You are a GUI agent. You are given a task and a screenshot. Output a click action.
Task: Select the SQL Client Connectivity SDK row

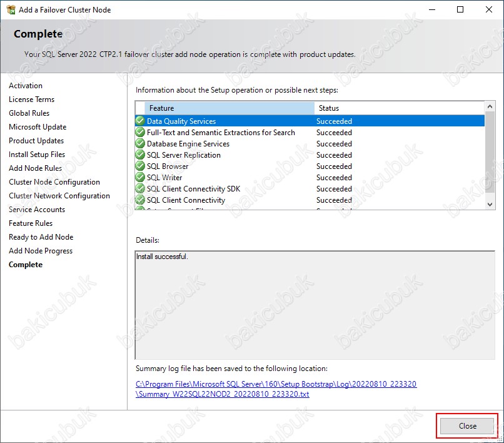pyautogui.click(x=310, y=188)
